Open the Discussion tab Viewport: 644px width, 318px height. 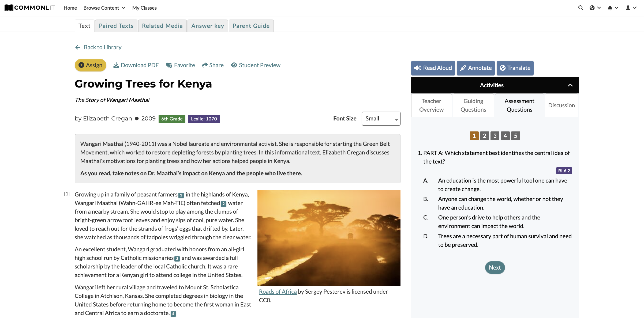(561, 105)
